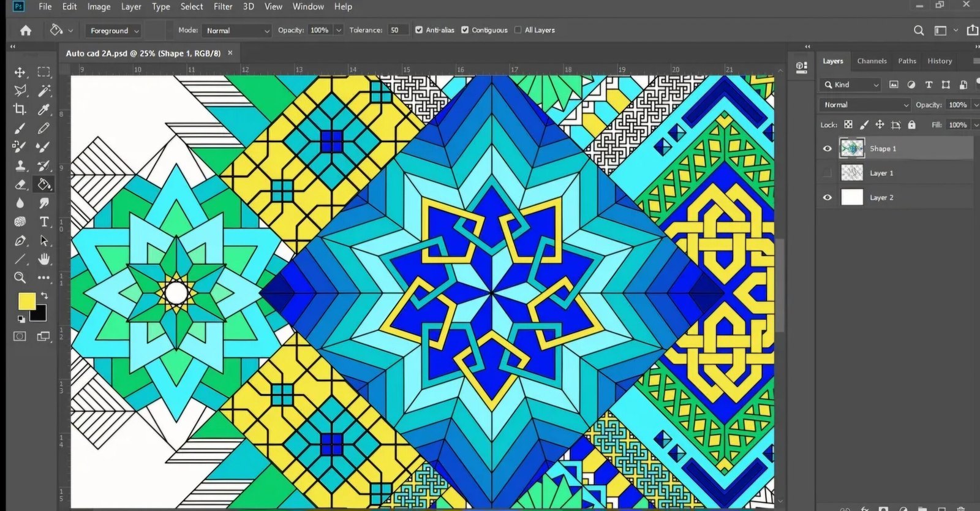Image resolution: width=980 pixels, height=511 pixels.
Task: Close the Auto cad 2A.psd document tab
Action: click(x=230, y=53)
